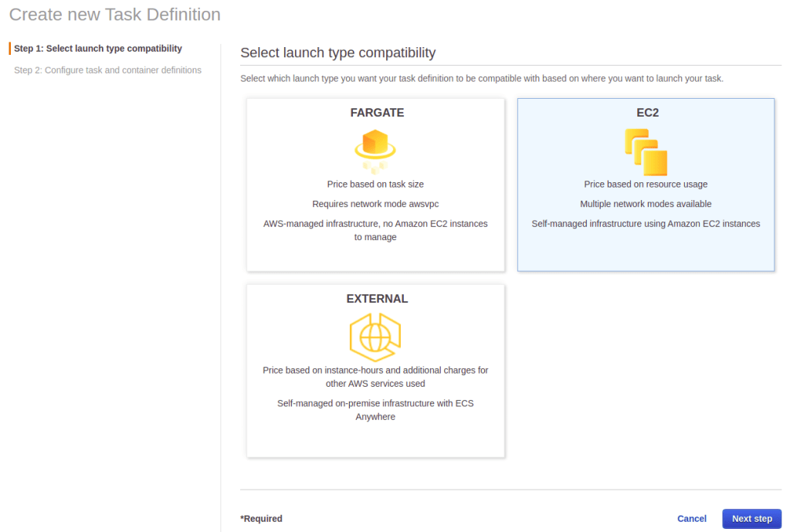
Task: Open Step 1: Select launch type compatibility
Action: (x=98, y=49)
